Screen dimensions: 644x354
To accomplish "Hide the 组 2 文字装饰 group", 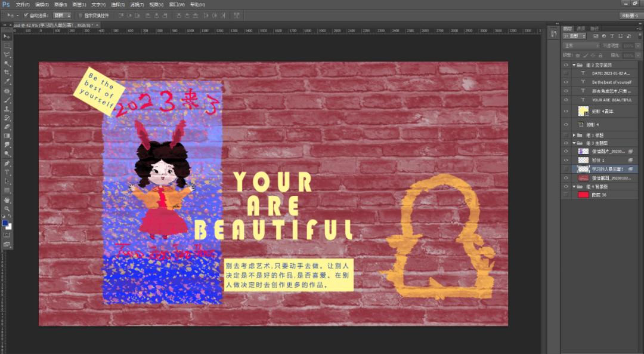I will [566, 65].
